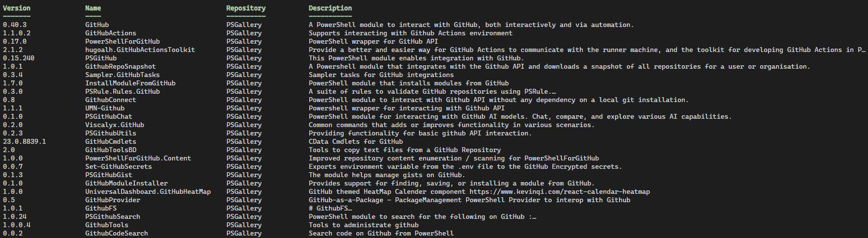The image size is (868, 238).
Task: Select the PSGitHubChat module name
Action: click(108, 117)
